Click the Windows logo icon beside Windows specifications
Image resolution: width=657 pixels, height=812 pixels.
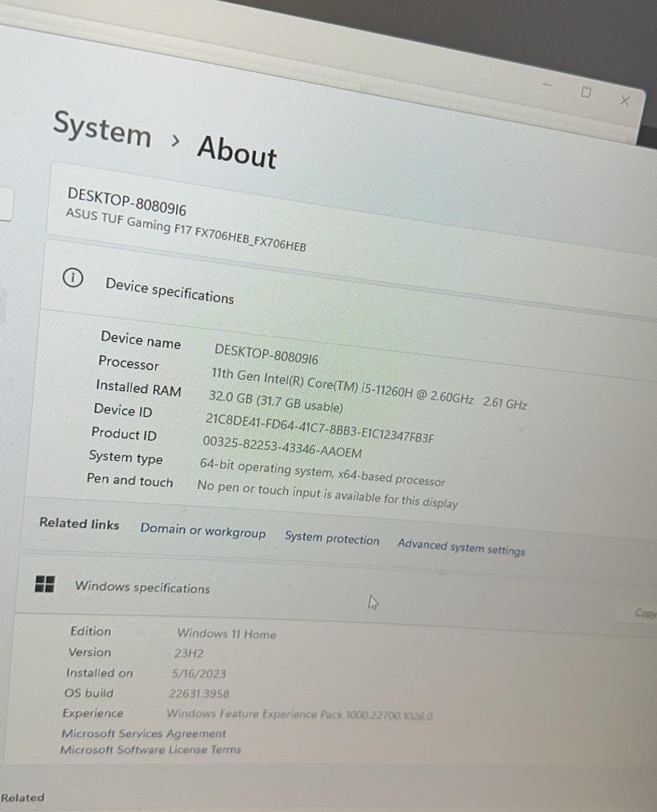[x=44, y=584]
